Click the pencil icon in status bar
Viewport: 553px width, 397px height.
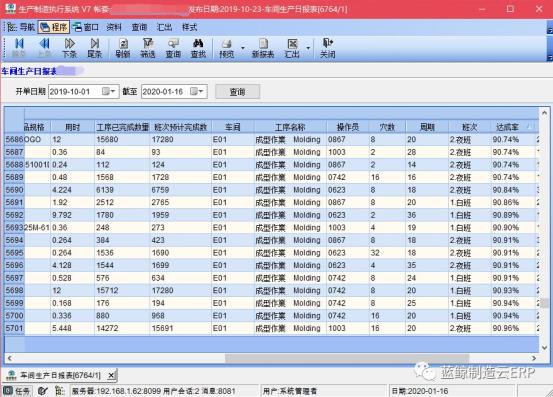43,391
